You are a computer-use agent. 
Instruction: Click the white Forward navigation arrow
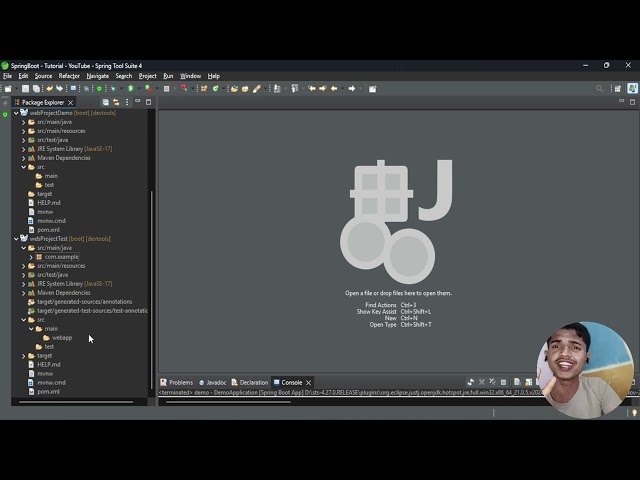coord(351,89)
